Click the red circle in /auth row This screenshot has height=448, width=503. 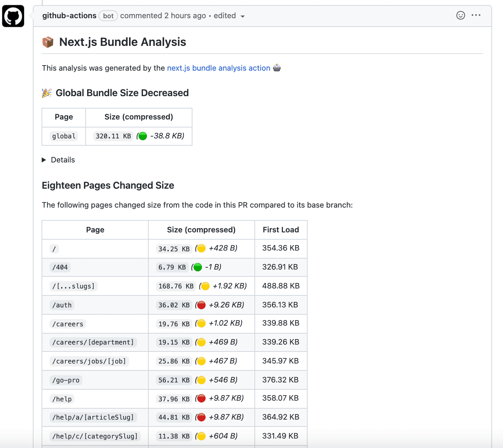pyautogui.click(x=201, y=305)
